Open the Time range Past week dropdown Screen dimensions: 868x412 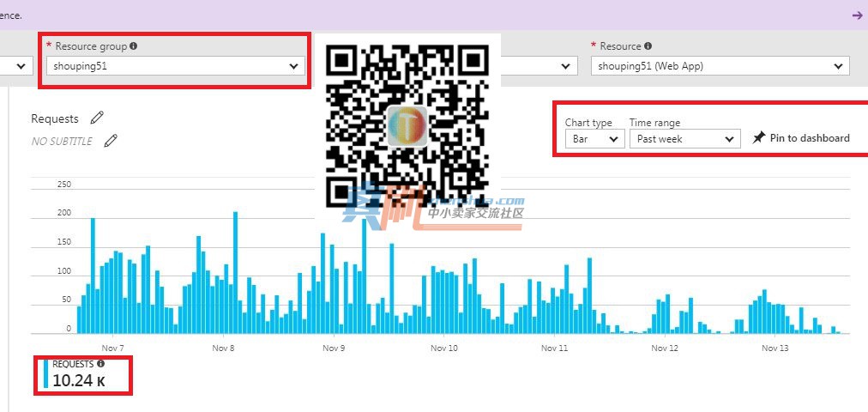(684, 138)
